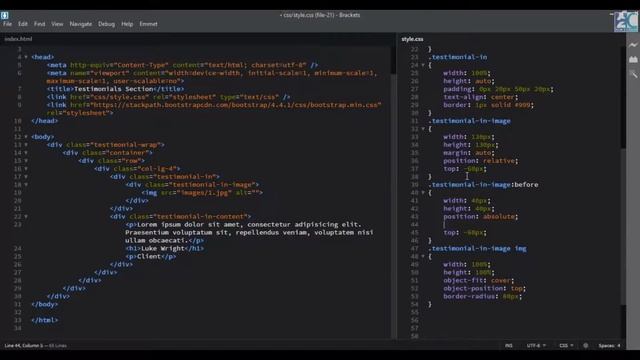Screen dimensions: 640x360
Task: Click the 'Luke Wright' heading text on line 24
Action: [162, 248]
